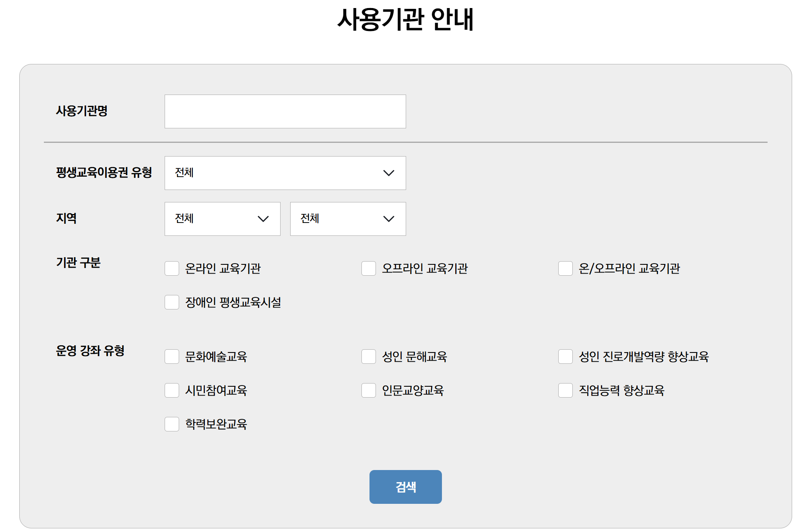
Task: Select the 직업능력 향상교육 checkbox
Action: [566, 390]
